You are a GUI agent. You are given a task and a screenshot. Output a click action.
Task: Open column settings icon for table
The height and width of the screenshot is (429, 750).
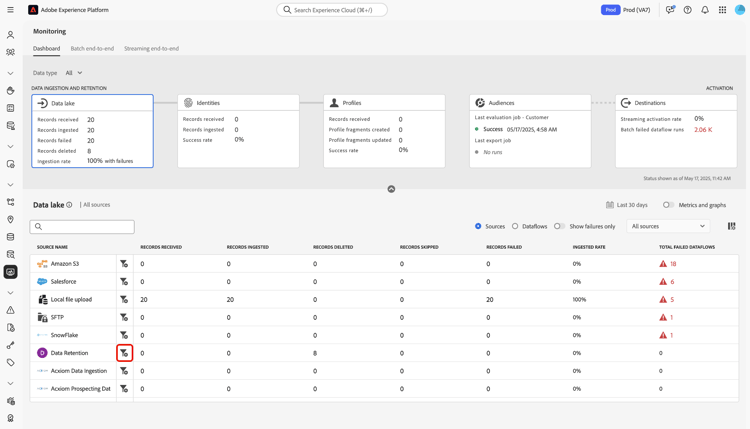732,227
